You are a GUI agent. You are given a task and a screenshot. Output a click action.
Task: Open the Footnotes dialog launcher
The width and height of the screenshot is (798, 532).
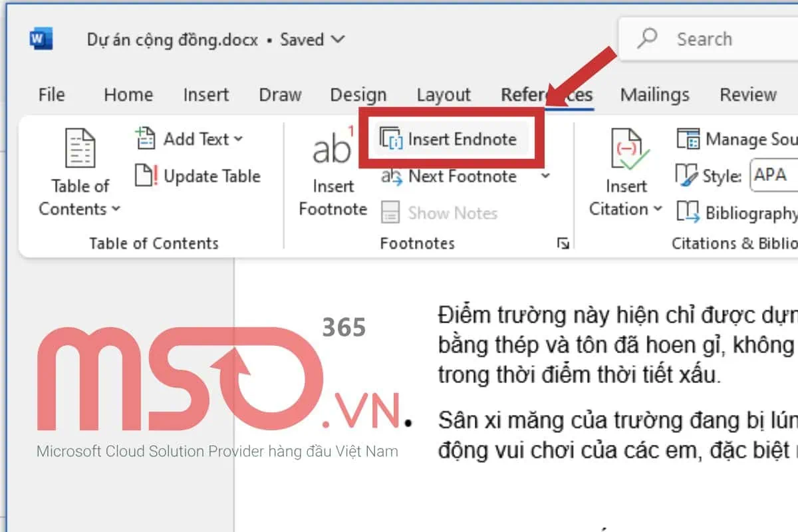(x=563, y=244)
